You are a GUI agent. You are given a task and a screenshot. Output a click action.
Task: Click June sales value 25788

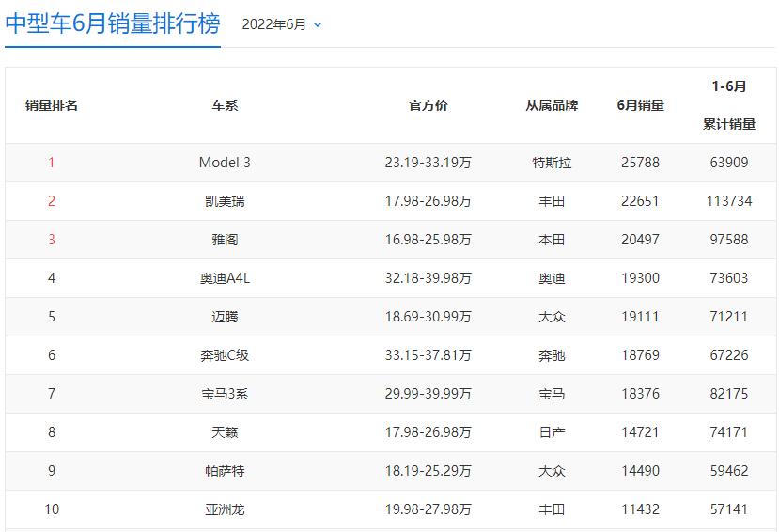coord(640,163)
